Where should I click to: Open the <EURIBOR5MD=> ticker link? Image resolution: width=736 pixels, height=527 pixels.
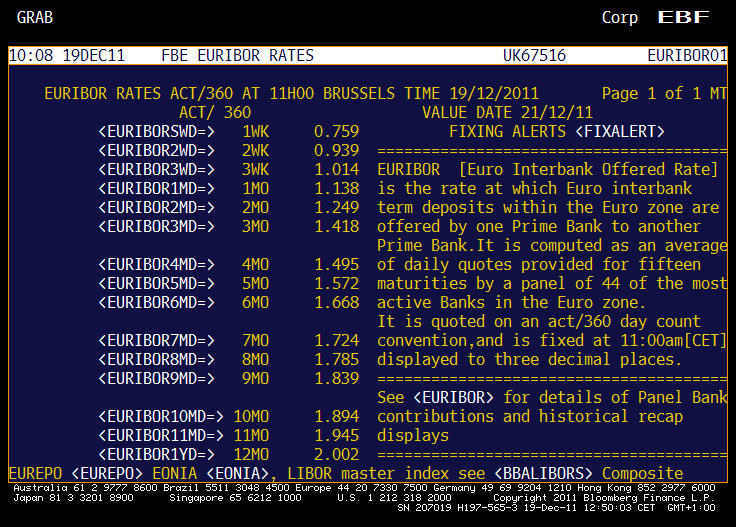[x=157, y=283]
